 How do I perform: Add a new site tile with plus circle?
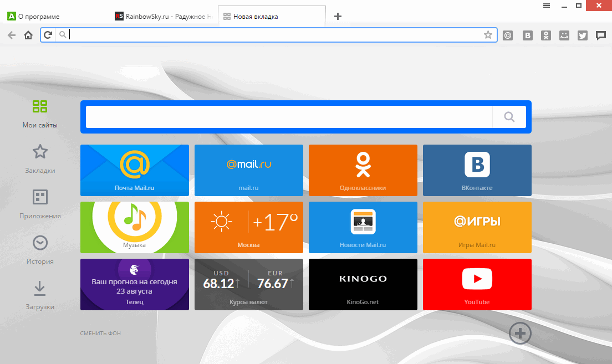coord(520,333)
